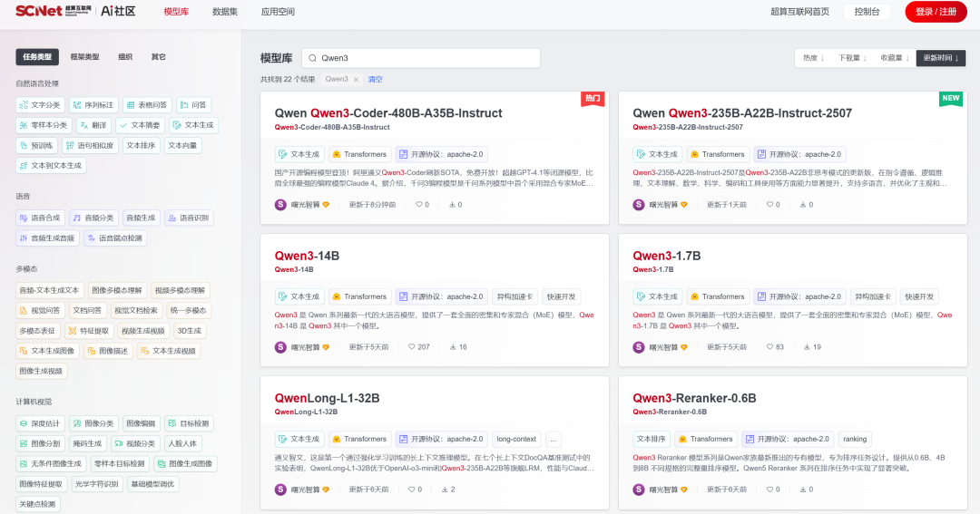This screenshot has height=514, width=980.
Task: Click heart icon on Qwen3-1.7B card
Action: coord(769,347)
